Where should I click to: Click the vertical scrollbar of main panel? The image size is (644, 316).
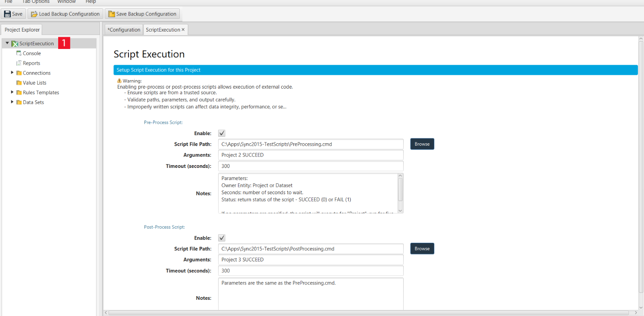pyautogui.click(x=641, y=166)
